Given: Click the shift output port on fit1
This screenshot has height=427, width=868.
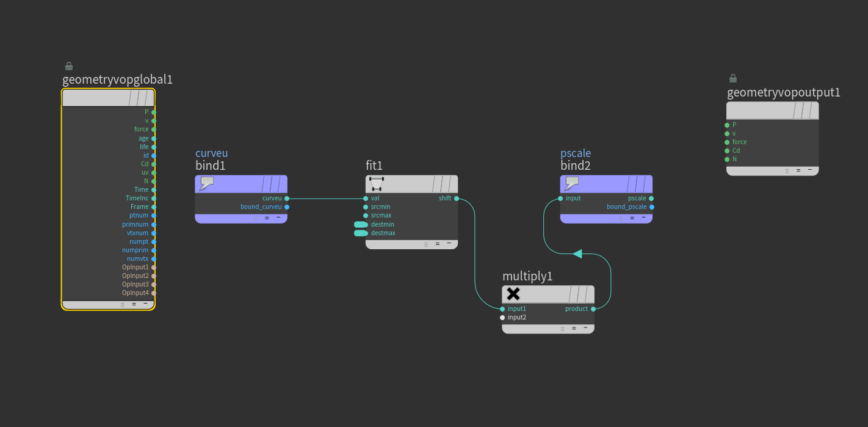Looking at the screenshot, I should (x=457, y=199).
